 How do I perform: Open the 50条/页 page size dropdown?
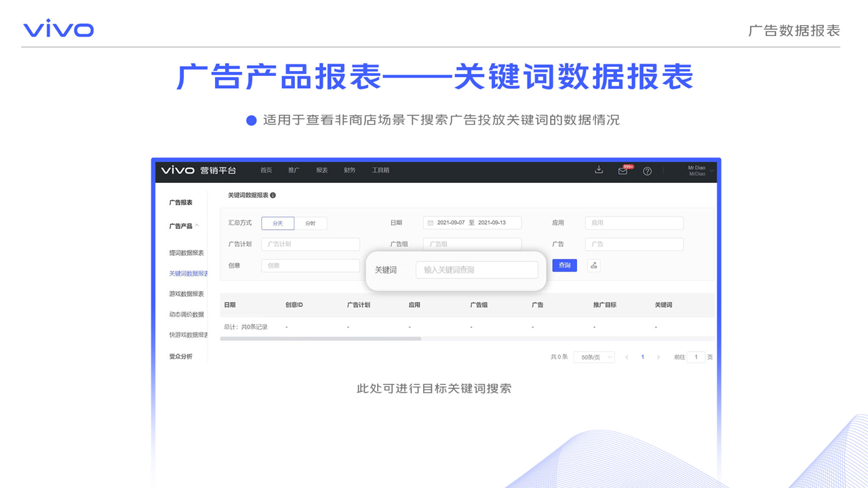[593, 357]
